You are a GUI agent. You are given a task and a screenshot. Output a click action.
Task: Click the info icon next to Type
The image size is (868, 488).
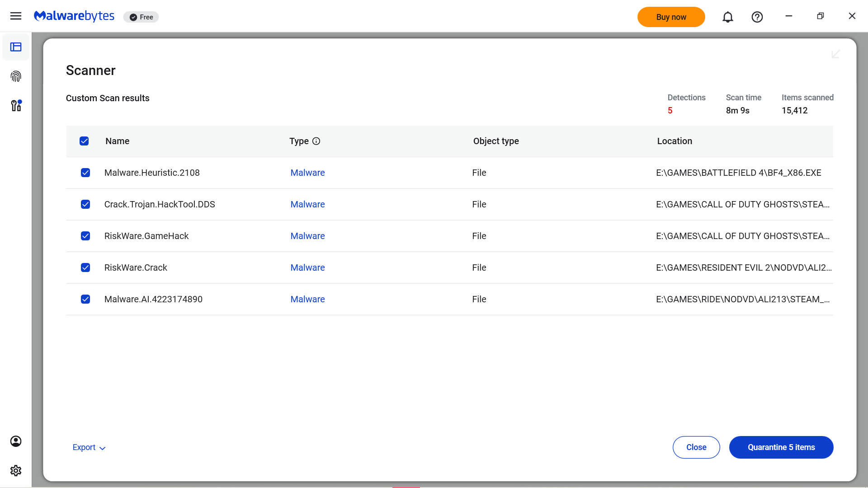[x=316, y=141]
